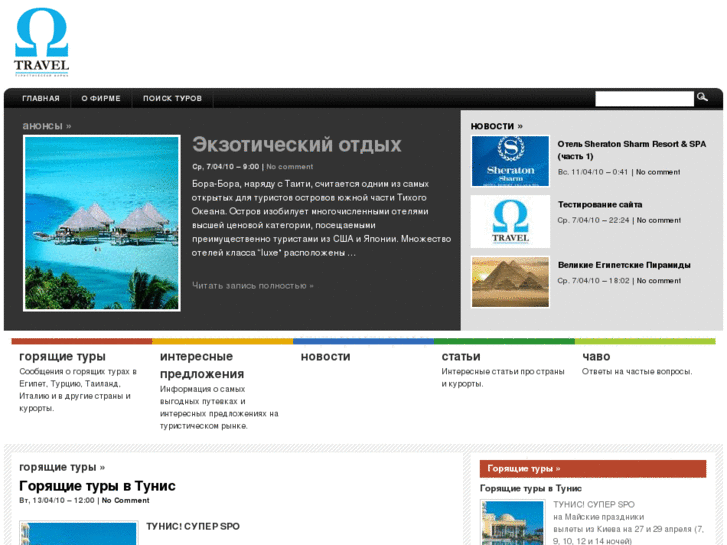Open No comment link for Пирамиды article
The image size is (727, 545).
coord(658,281)
